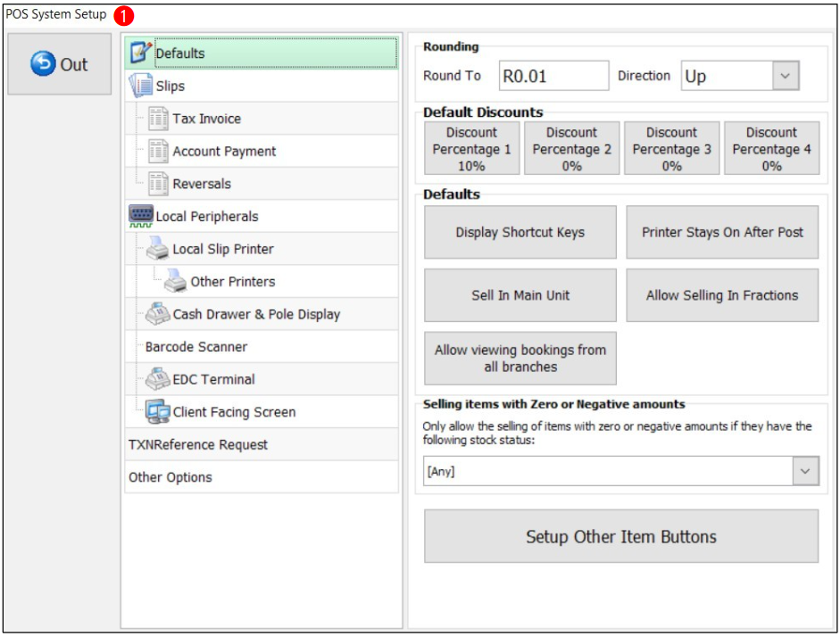Click the Tax Invoice document icon

coord(158,119)
